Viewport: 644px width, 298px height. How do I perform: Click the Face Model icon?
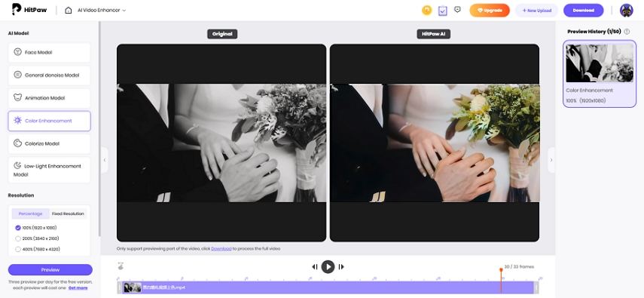point(17,52)
